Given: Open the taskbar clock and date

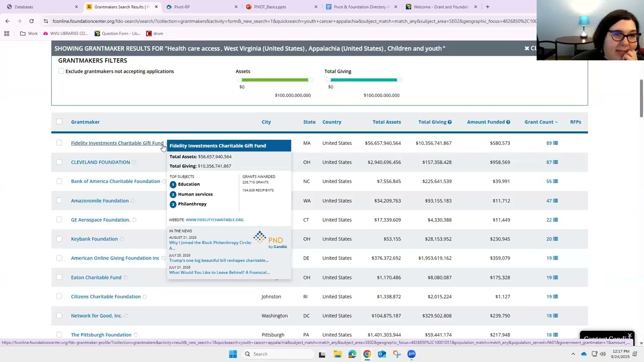Looking at the screenshot, I should tap(619, 354).
